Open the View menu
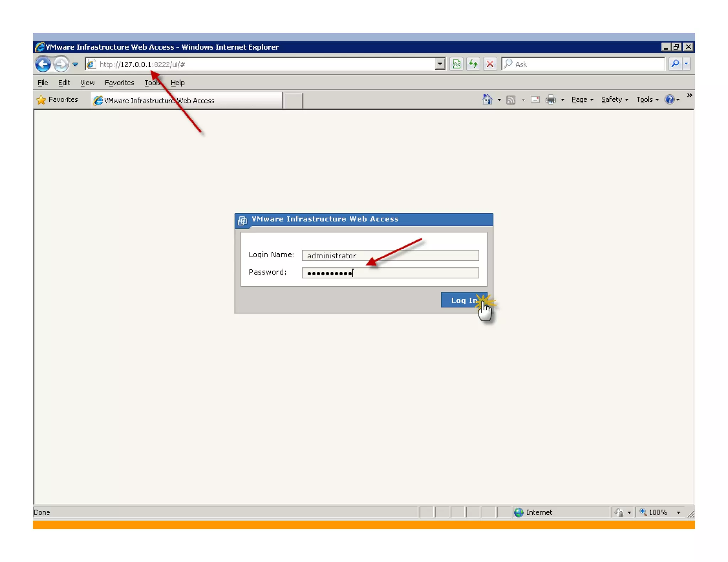The width and height of the screenshot is (728, 562). [x=87, y=83]
